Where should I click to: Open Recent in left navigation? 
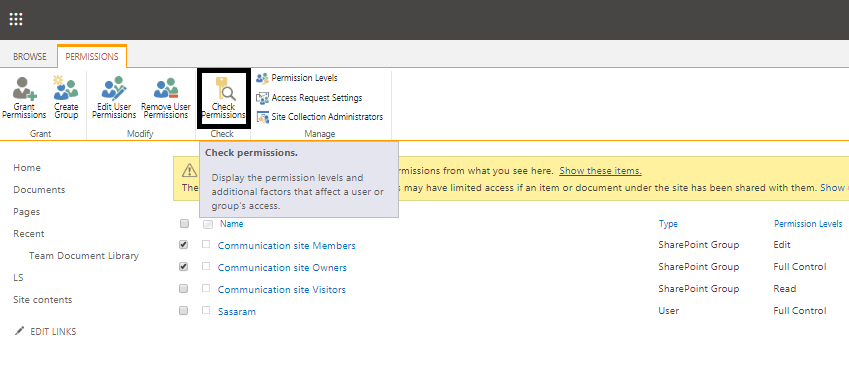[x=29, y=233]
